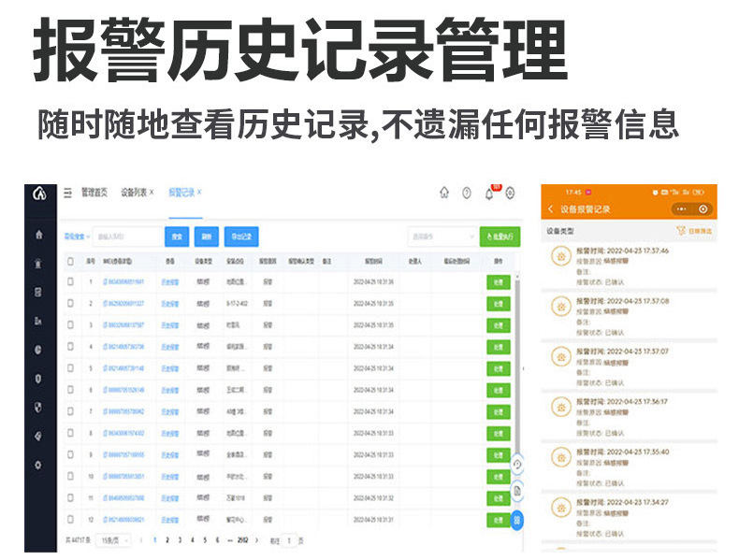
Task: Open the pie-chart icon in the sidebar
Action: [x=38, y=350]
